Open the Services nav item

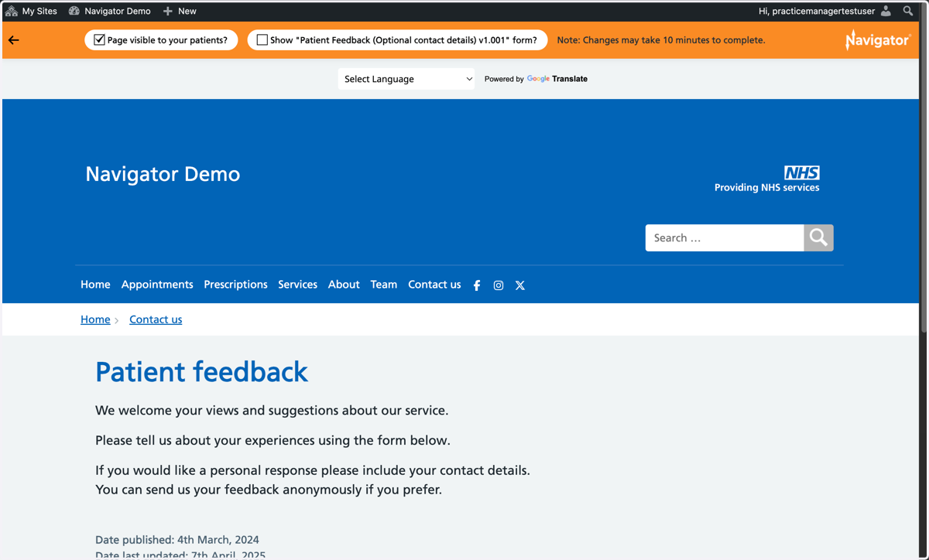pyautogui.click(x=297, y=285)
